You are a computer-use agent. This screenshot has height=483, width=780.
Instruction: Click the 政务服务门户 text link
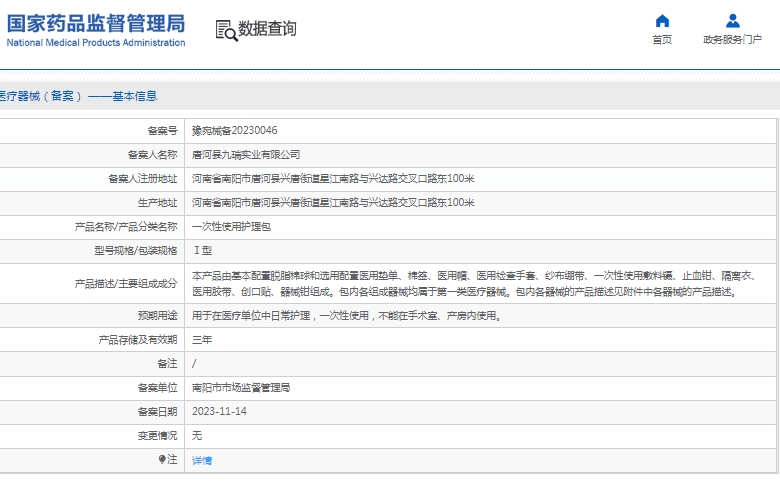732,40
